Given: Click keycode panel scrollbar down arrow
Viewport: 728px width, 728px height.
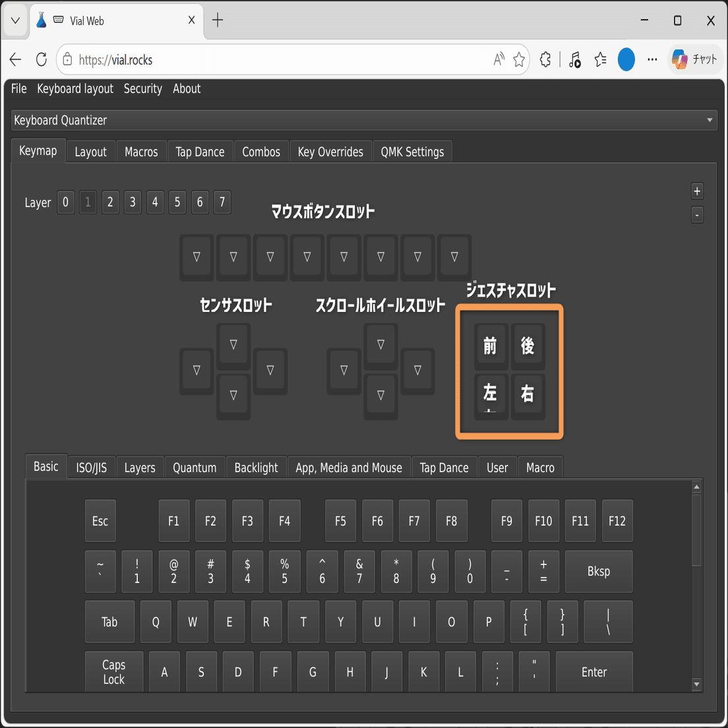Looking at the screenshot, I should tap(696, 684).
